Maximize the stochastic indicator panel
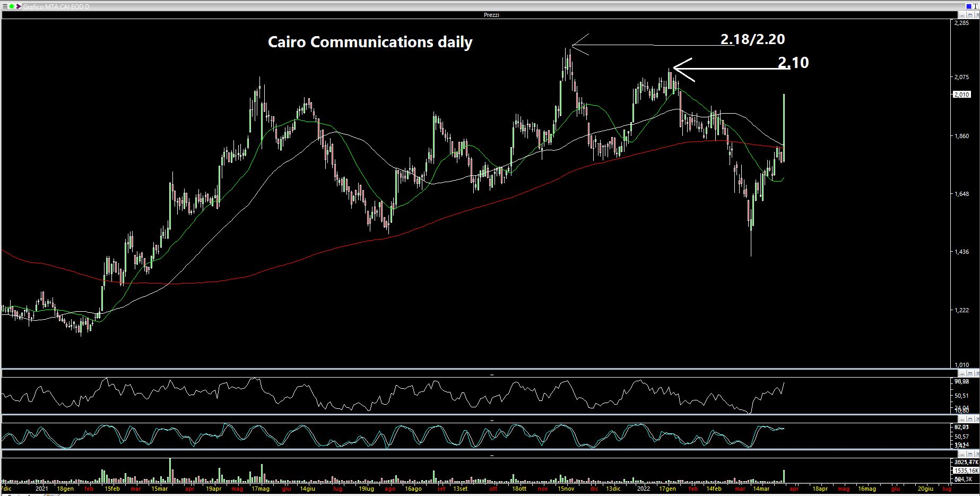The height and width of the screenshot is (496, 980). [970, 419]
